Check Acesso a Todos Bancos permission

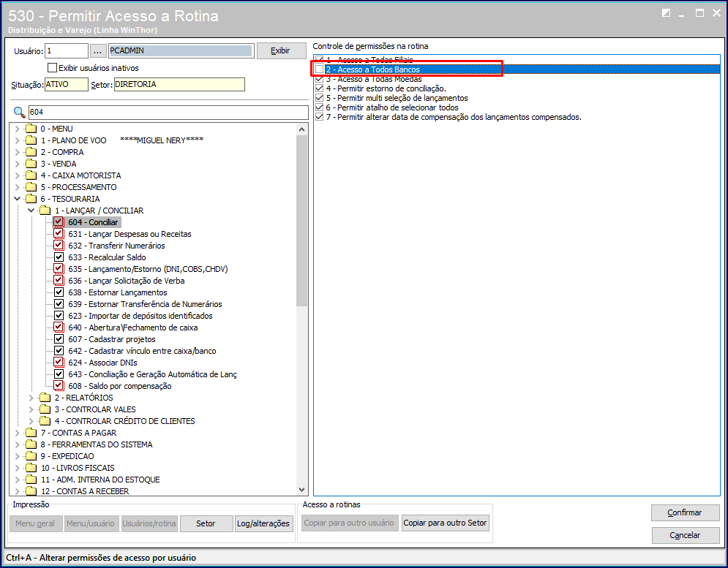(x=320, y=69)
